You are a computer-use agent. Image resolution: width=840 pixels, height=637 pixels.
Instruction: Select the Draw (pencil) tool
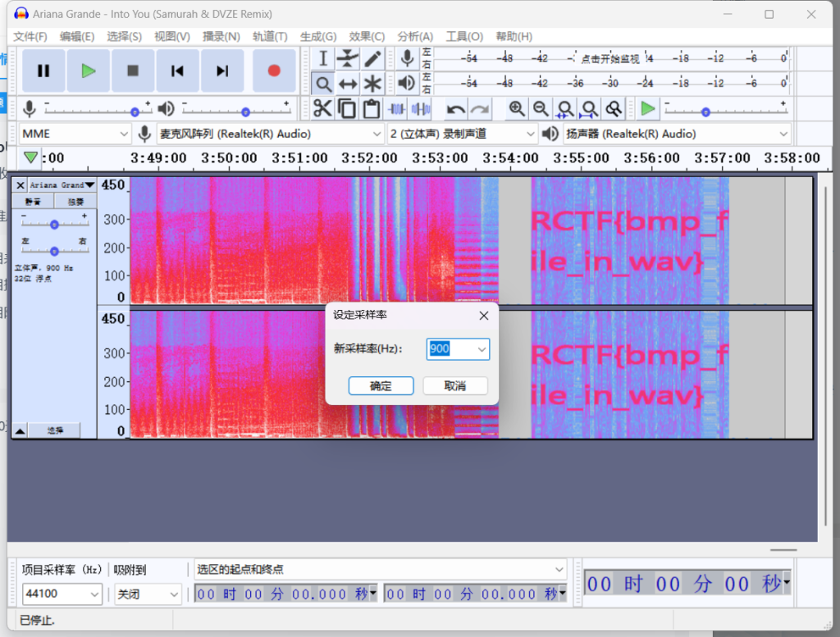coord(373,58)
